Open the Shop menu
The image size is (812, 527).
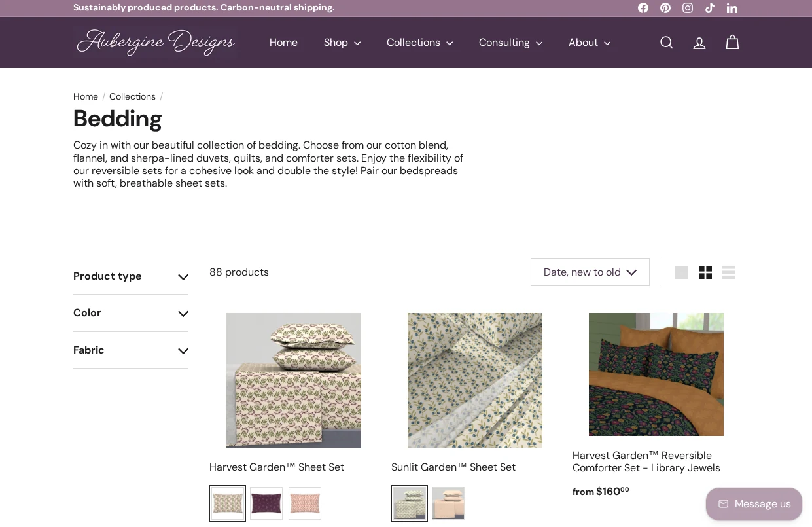(342, 43)
